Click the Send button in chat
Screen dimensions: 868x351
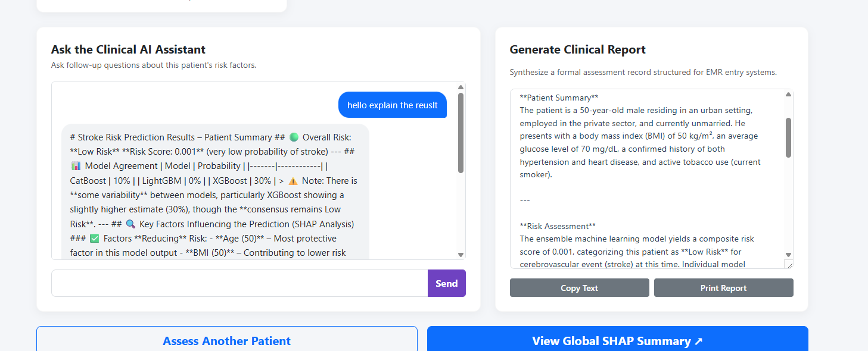(x=446, y=283)
